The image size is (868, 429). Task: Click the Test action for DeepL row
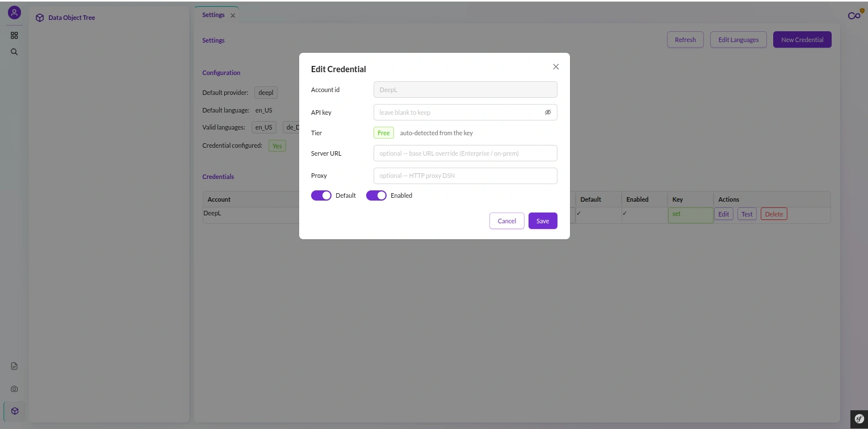click(747, 214)
